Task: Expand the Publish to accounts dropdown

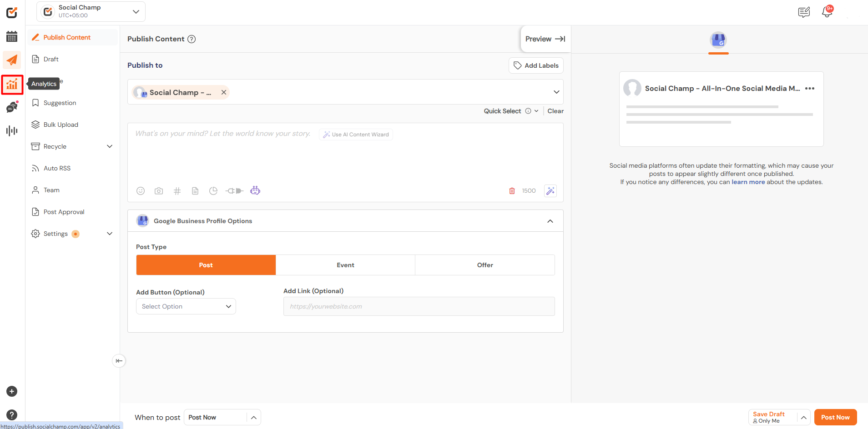Action: pyautogui.click(x=556, y=92)
